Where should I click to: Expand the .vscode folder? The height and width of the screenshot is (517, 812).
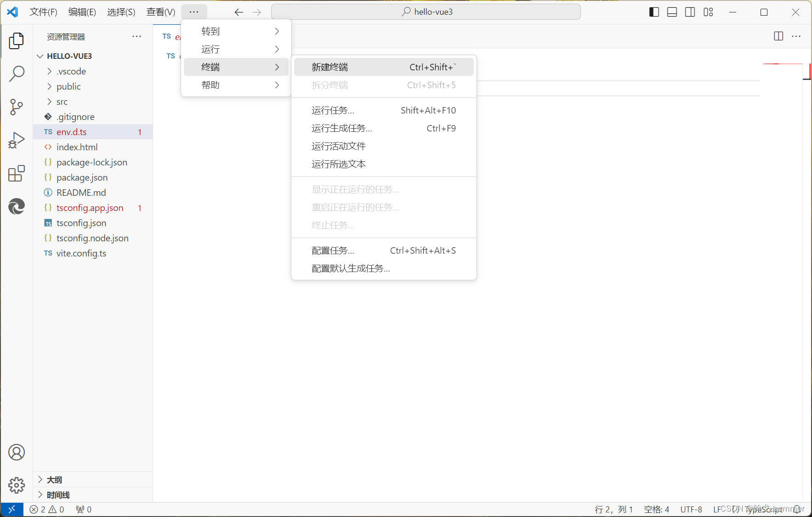71,71
